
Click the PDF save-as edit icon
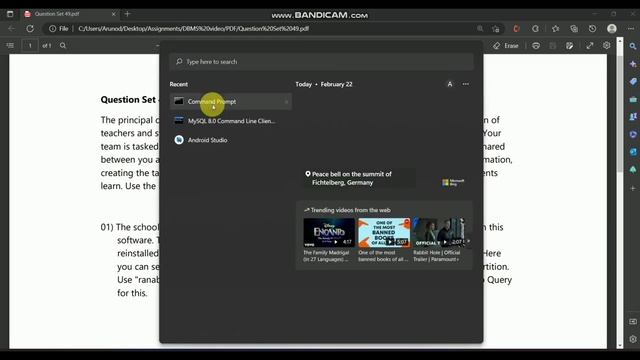point(569,46)
